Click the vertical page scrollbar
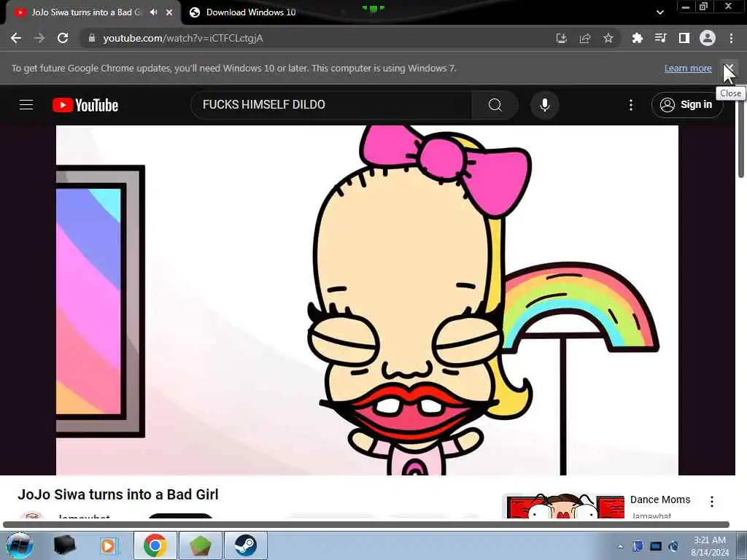Screen dimensions: 747x560 pos(741,138)
